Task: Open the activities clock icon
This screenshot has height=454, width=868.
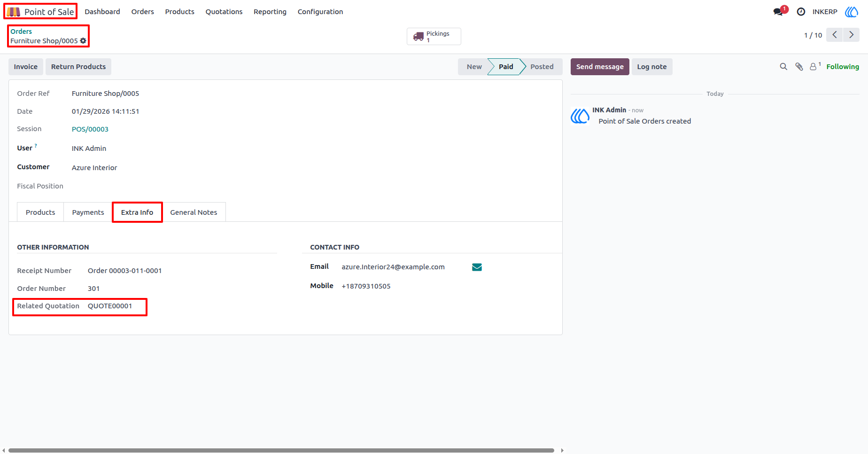Action: coord(801,12)
